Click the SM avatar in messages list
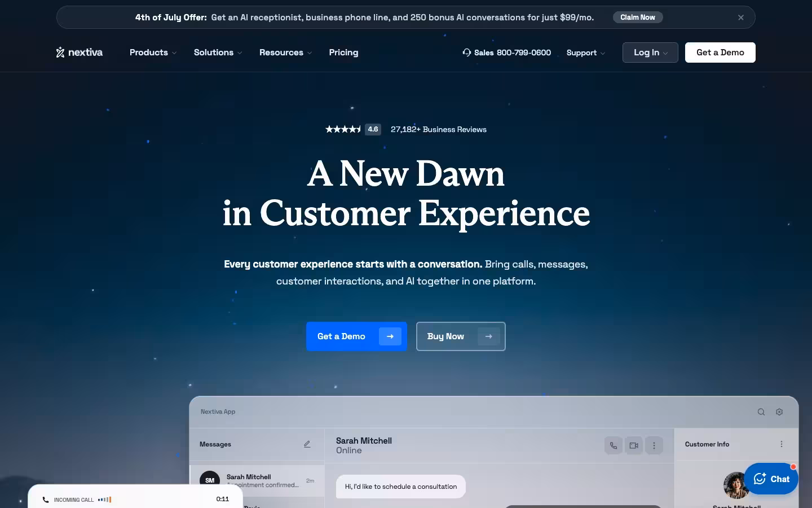The height and width of the screenshot is (508, 812). 210,480
